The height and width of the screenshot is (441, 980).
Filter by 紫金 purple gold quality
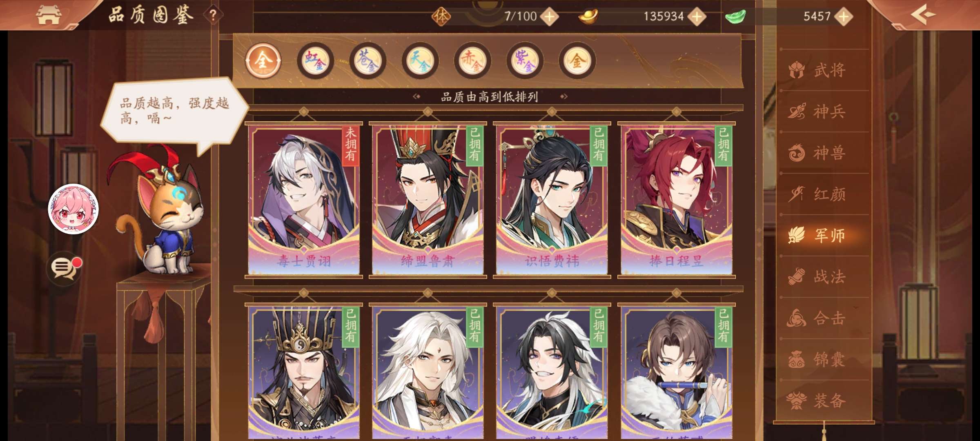(525, 61)
